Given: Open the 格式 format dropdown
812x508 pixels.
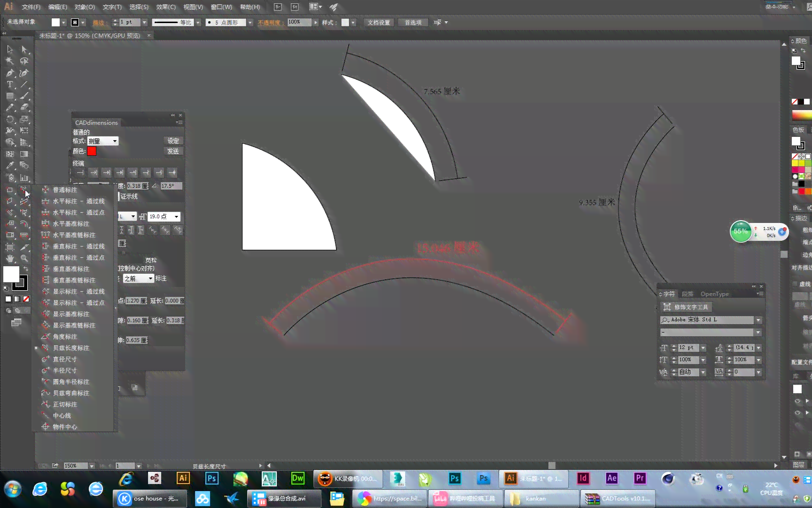Looking at the screenshot, I should tap(103, 141).
